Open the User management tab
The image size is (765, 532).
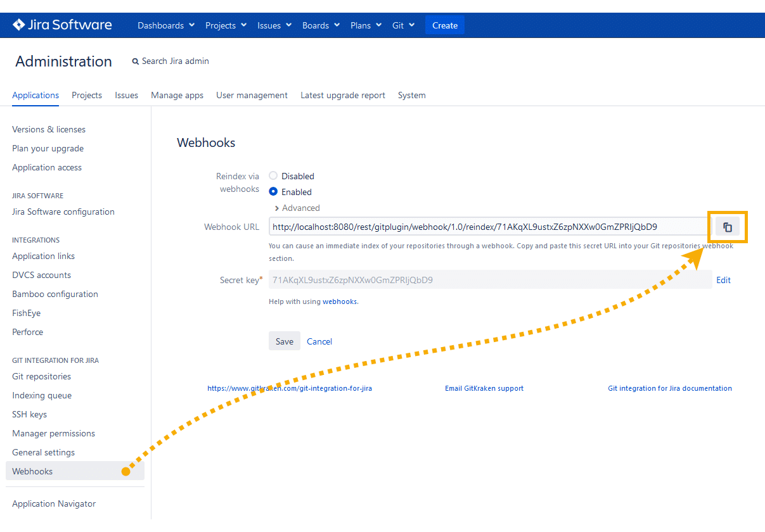252,95
